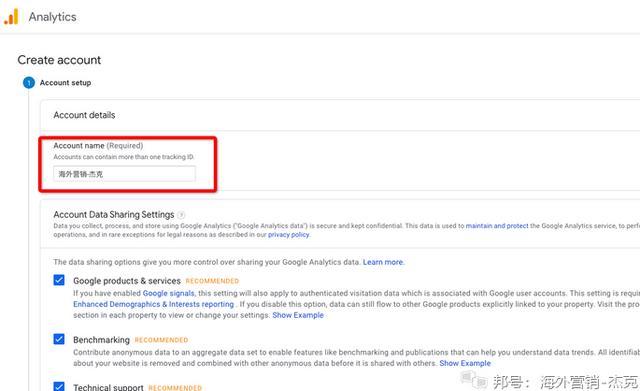
Task: Open the Google signals link
Action: 168,293
